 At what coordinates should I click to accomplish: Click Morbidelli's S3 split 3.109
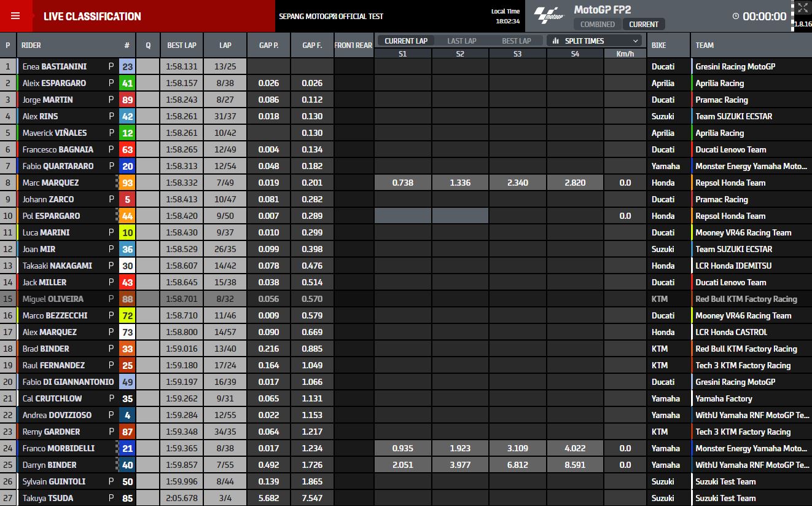517,448
